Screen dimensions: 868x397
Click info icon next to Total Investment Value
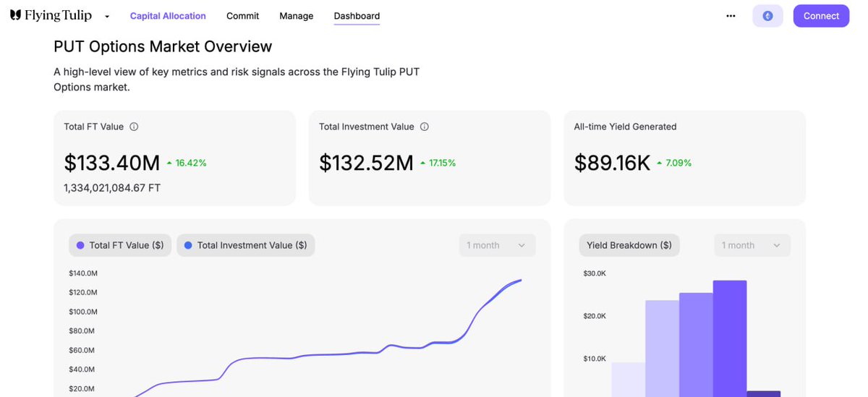tap(425, 127)
